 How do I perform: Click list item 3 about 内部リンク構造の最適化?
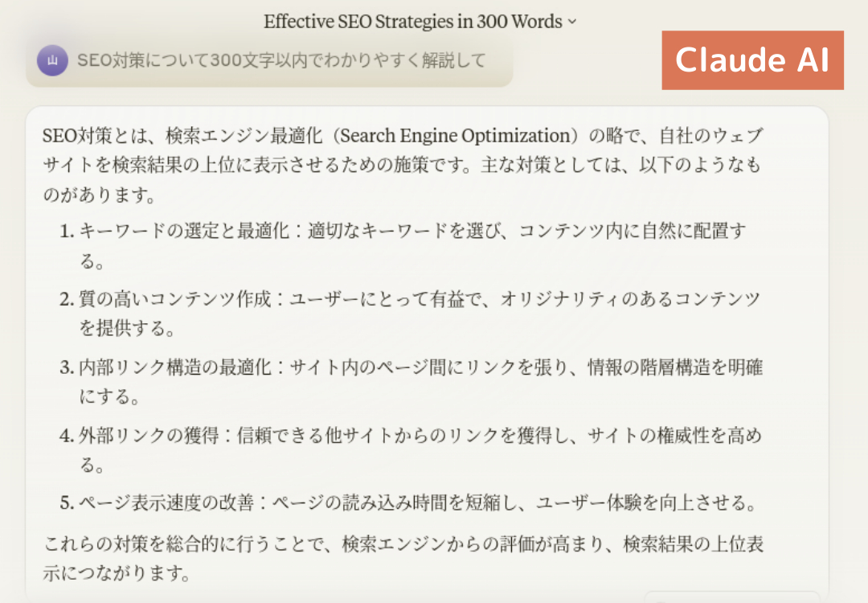tap(411, 382)
